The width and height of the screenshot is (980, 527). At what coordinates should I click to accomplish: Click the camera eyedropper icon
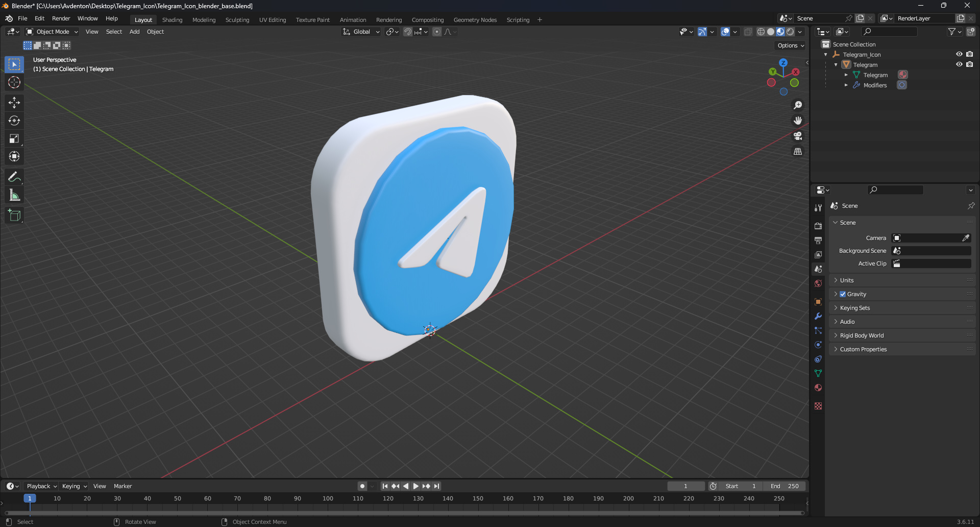[x=966, y=238]
